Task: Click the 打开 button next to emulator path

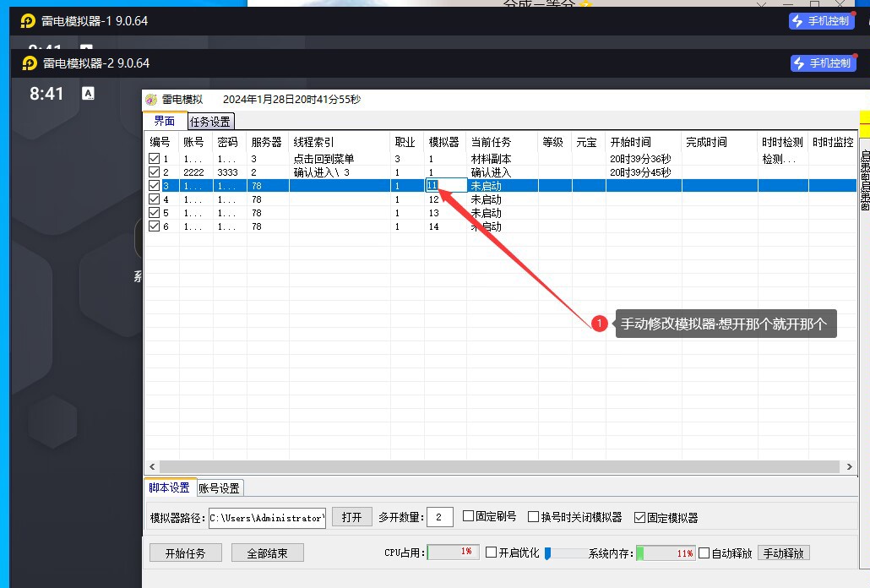Action: pyautogui.click(x=352, y=517)
